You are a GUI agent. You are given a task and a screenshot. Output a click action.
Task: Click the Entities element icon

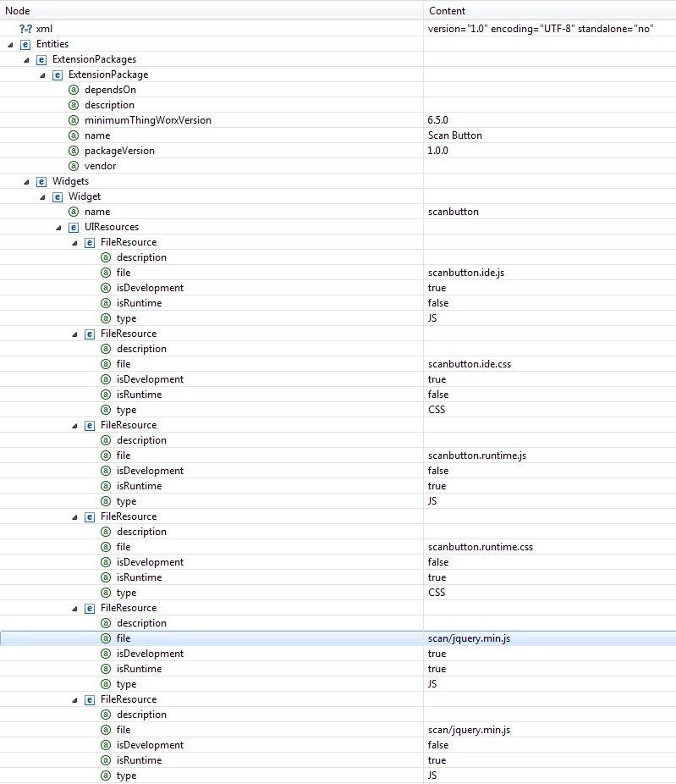point(25,45)
